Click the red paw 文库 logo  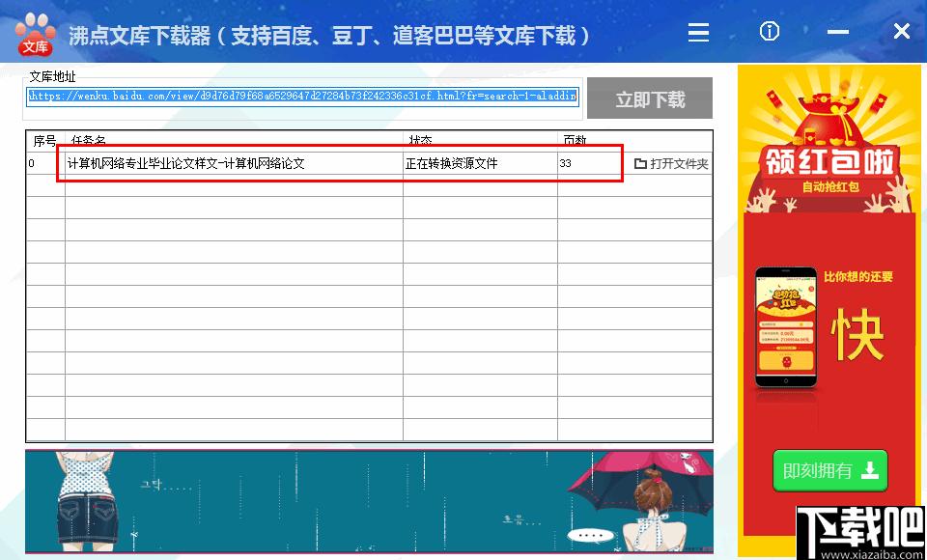click(36, 34)
